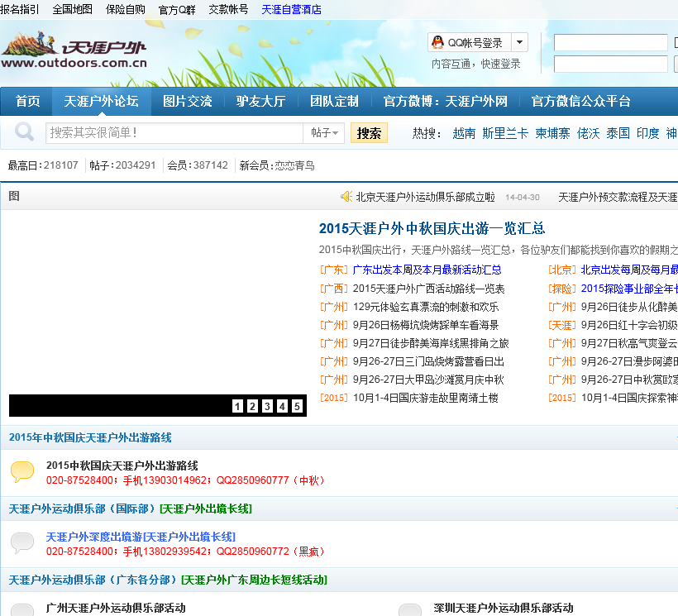Image resolution: width=678 pixels, height=616 pixels.
Task: Open forum 深圳天涯户外运动俱乐部活动
Action: [504, 608]
